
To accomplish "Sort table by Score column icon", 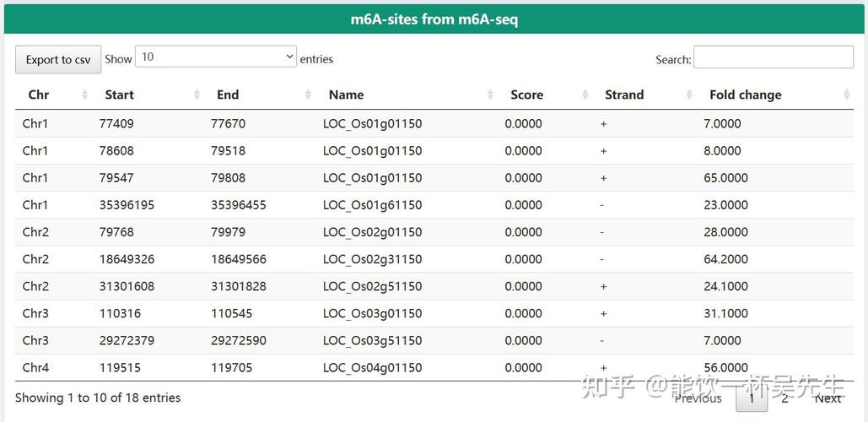I will (x=585, y=95).
